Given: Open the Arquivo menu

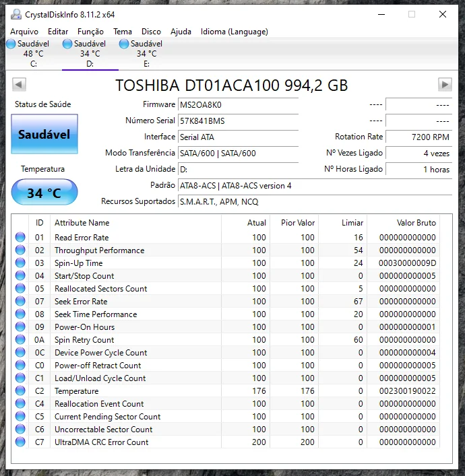Looking at the screenshot, I should pyautogui.click(x=24, y=32).
